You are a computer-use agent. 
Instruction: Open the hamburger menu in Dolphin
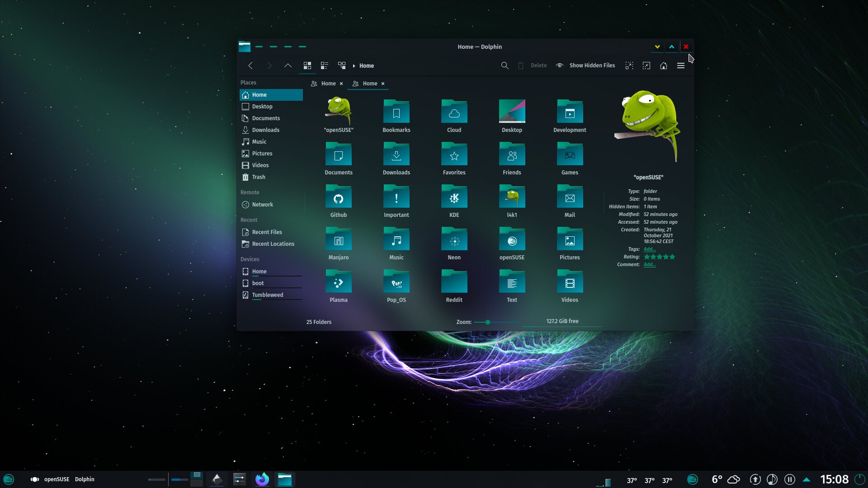[681, 66]
